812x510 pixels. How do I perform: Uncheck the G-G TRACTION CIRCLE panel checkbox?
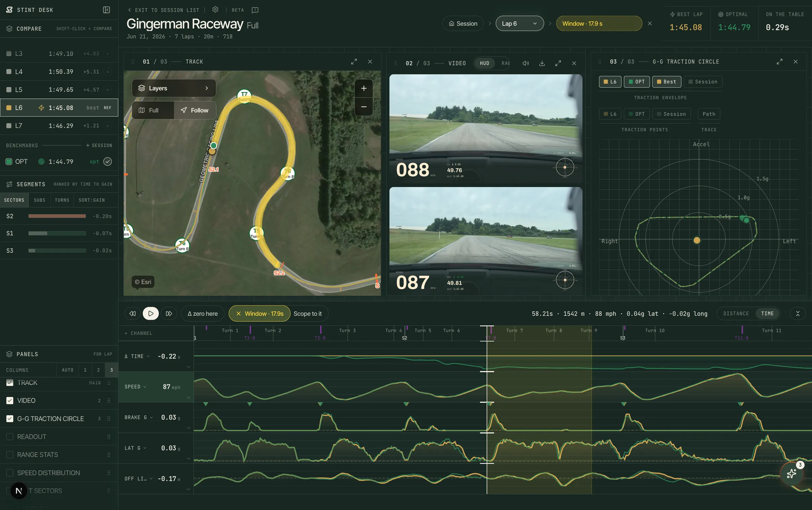[x=10, y=419]
